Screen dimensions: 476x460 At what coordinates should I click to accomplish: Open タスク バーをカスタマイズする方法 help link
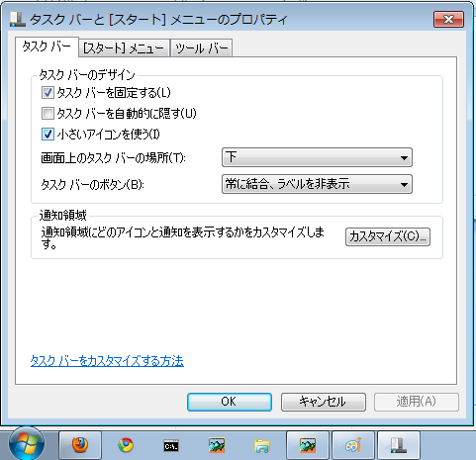pyautogui.click(x=107, y=361)
